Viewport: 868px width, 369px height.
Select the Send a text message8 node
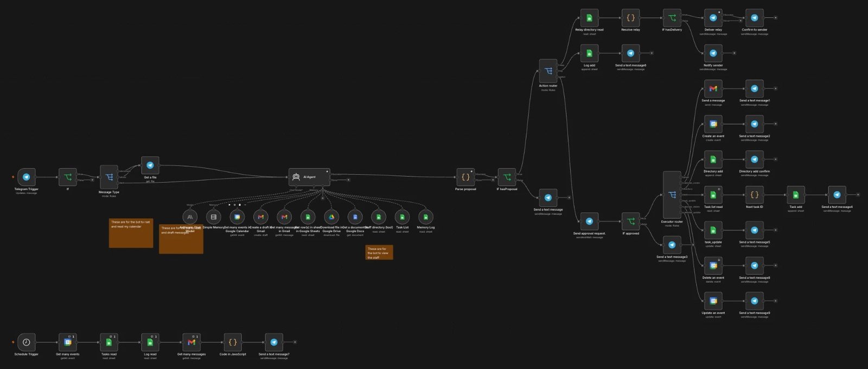pyautogui.click(x=755, y=265)
